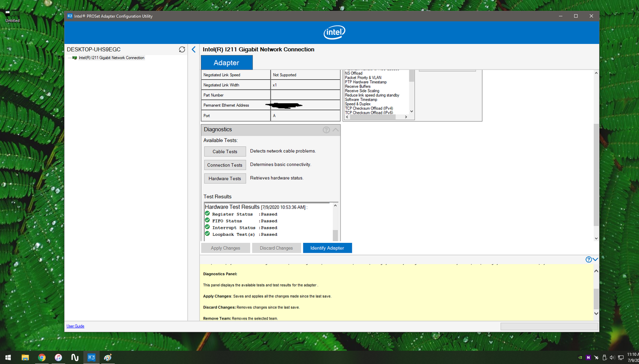Select Intel(R) I211 Gigabit Network Connection in tree
639x364 pixels.
[x=111, y=58]
